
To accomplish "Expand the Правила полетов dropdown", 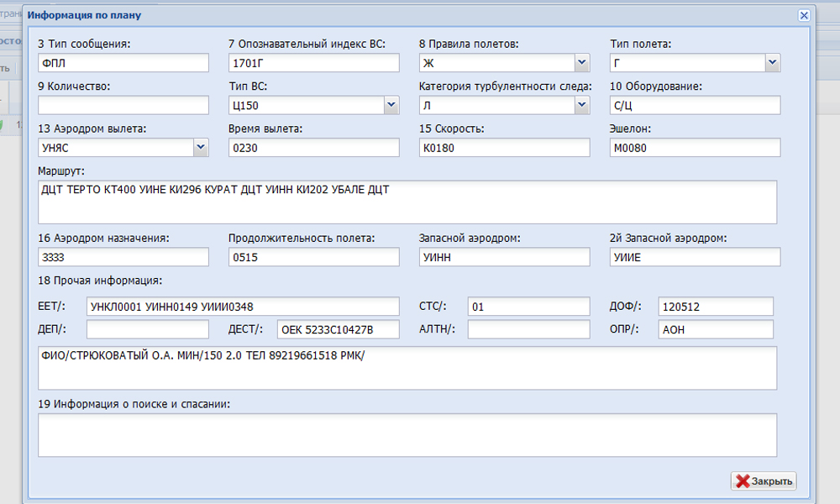I will [582, 63].
